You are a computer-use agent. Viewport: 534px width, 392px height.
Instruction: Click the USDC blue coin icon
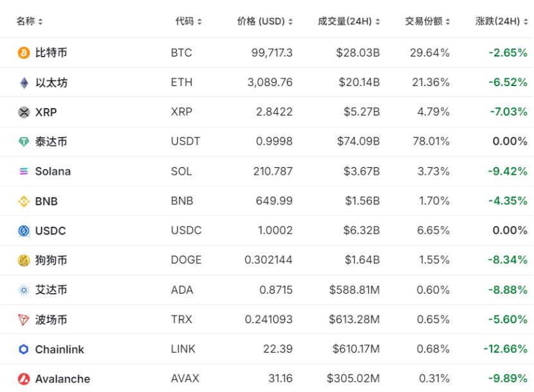24,231
